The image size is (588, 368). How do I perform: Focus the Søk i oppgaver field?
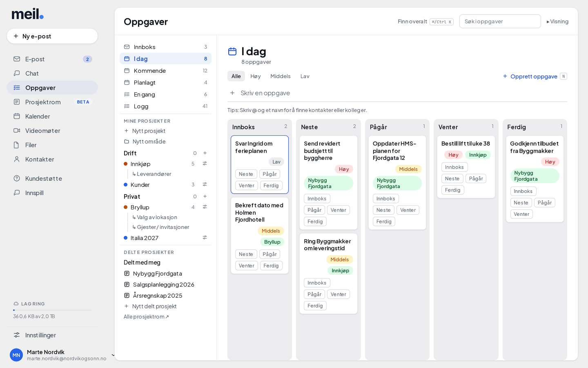pos(500,21)
